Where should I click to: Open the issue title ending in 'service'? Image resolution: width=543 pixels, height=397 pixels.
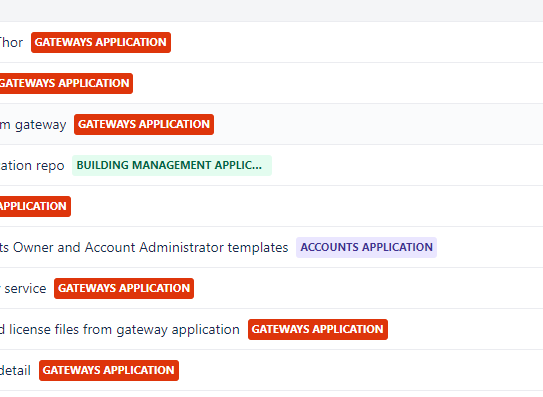tap(23, 288)
